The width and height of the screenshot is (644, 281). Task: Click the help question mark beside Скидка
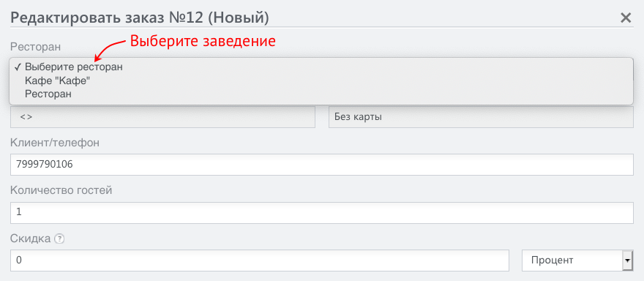[59, 239]
